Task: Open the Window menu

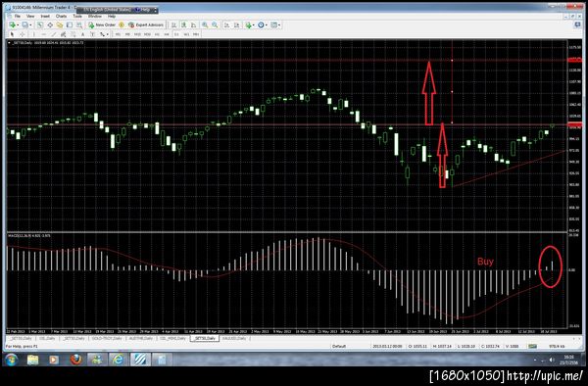Action: pyautogui.click(x=95, y=16)
